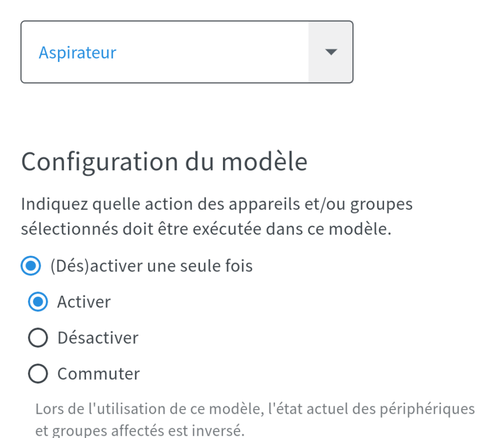Select the (Dés)activer une seule fois radio button

[x=30, y=267]
